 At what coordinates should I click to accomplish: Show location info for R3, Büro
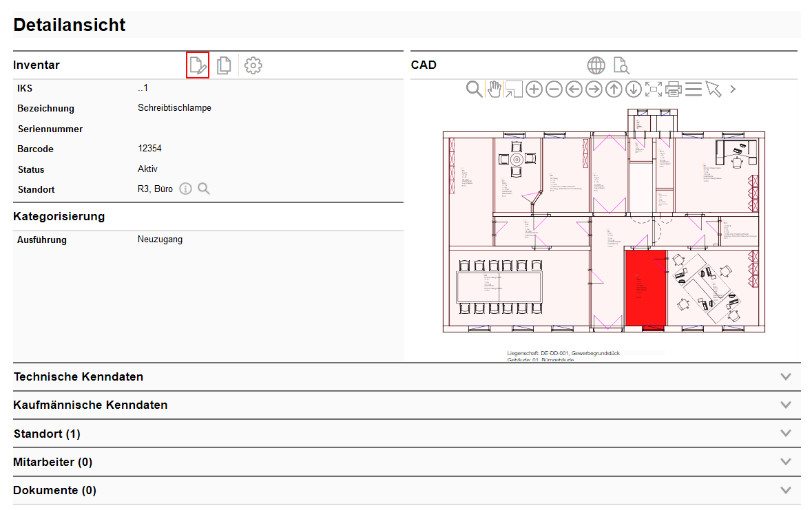coord(185,189)
